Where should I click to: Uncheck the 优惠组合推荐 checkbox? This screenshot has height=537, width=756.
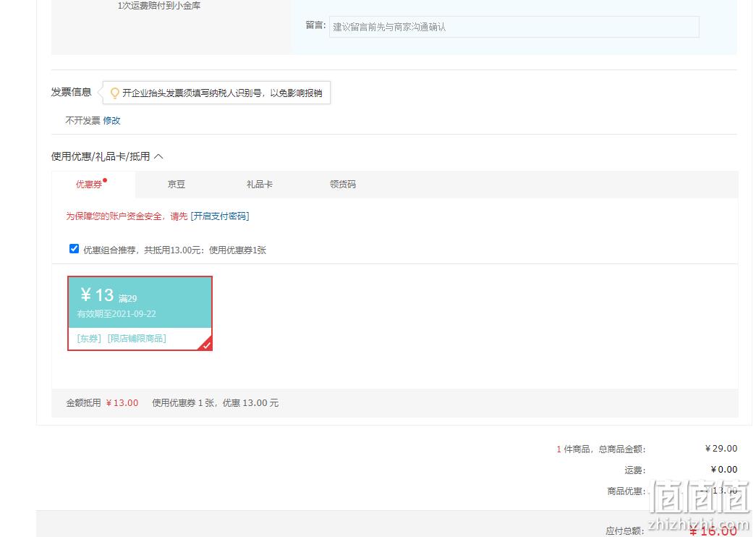[x=75, y=249]
